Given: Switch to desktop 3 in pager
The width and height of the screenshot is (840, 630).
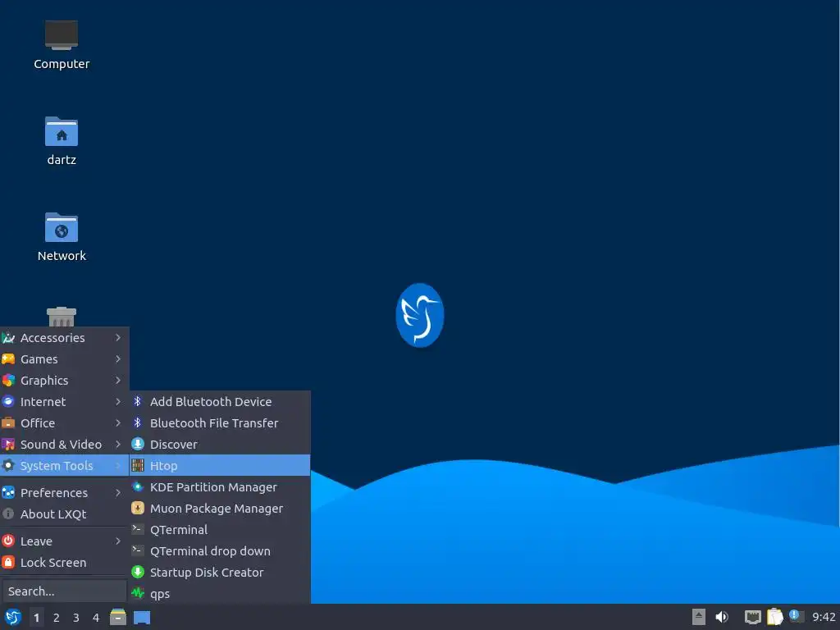Looking at the screenshot, I should click(76, 618).
